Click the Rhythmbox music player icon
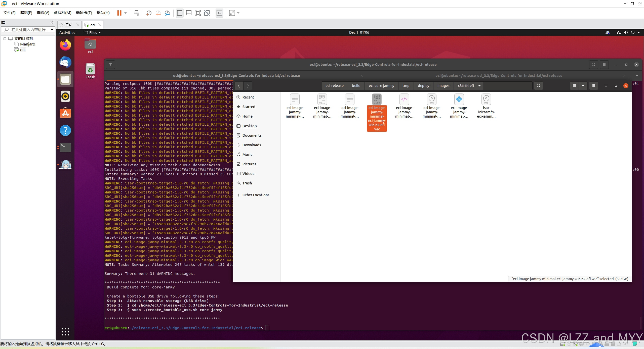The image size is (644, 349). tap(65, 96)
